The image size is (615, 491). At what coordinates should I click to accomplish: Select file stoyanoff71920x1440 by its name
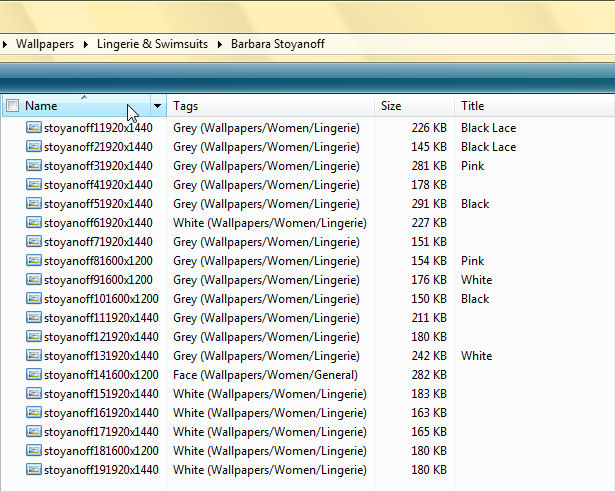[98, 242]
